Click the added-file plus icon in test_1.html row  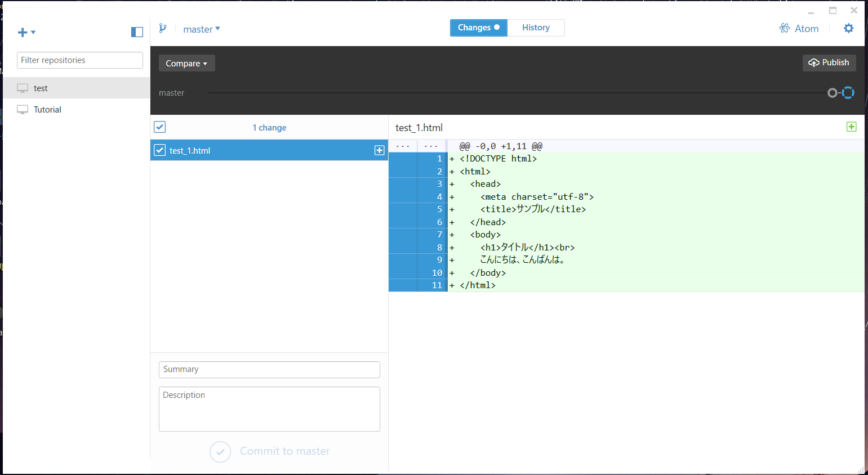(x=380, y=150)
